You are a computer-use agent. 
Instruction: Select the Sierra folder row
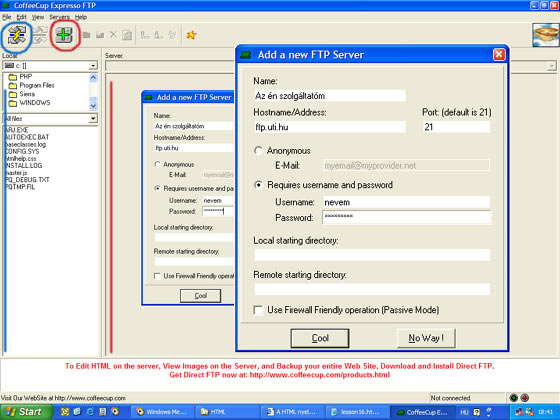tap(22, 94)
